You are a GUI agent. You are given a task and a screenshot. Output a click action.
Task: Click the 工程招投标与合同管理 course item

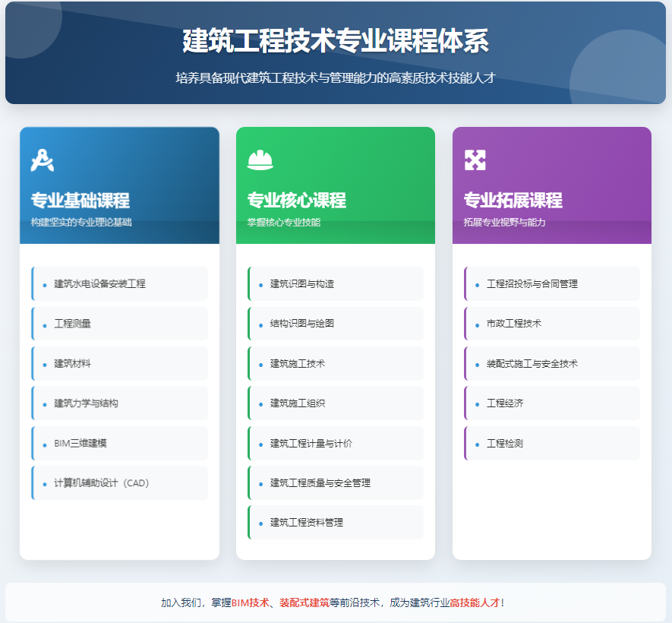pyautogui.click(x=532, y=284)
